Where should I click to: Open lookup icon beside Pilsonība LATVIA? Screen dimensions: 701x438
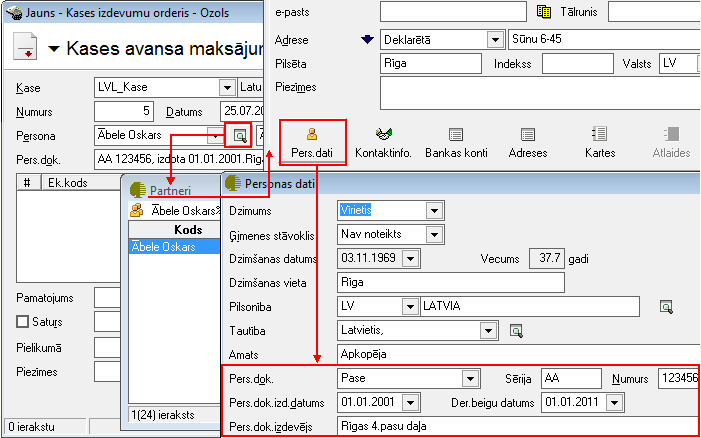click(x=666, y=307)
